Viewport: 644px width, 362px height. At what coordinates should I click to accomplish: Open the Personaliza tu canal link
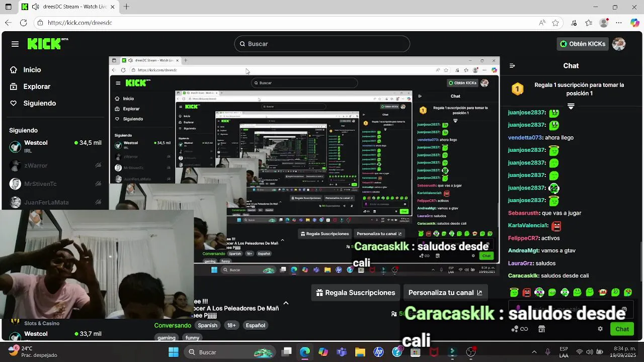point(445,293)
